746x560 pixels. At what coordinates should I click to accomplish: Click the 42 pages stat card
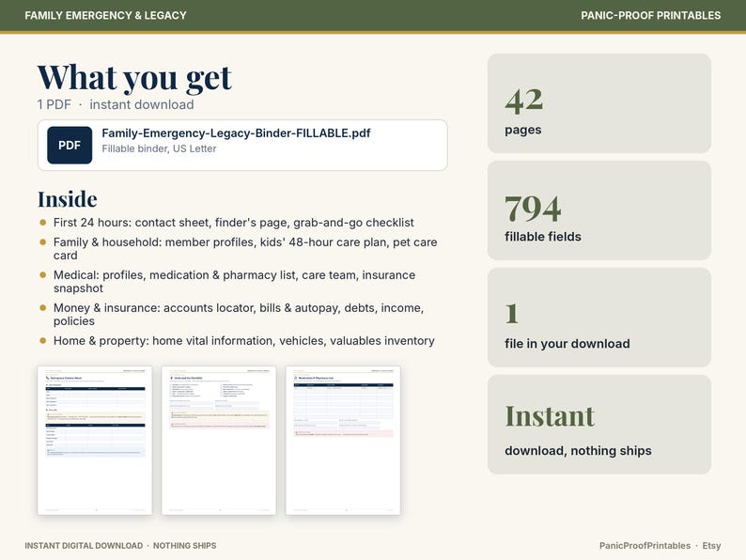599,103
